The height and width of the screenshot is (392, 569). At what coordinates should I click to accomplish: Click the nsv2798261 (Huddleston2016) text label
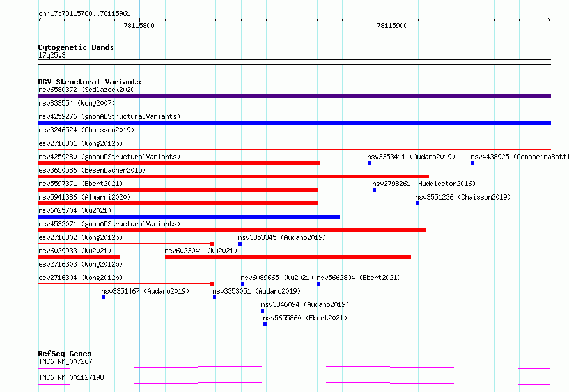(424, 184)
